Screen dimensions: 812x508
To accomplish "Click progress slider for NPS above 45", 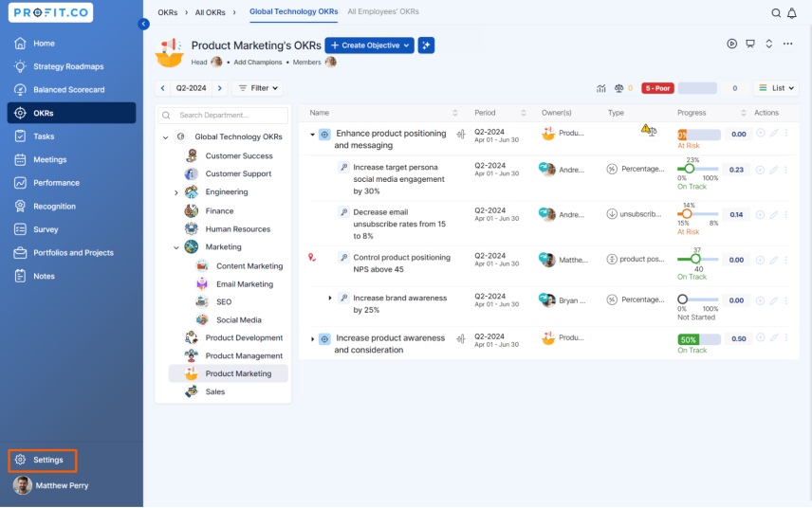I will click(x=697, y=259).
